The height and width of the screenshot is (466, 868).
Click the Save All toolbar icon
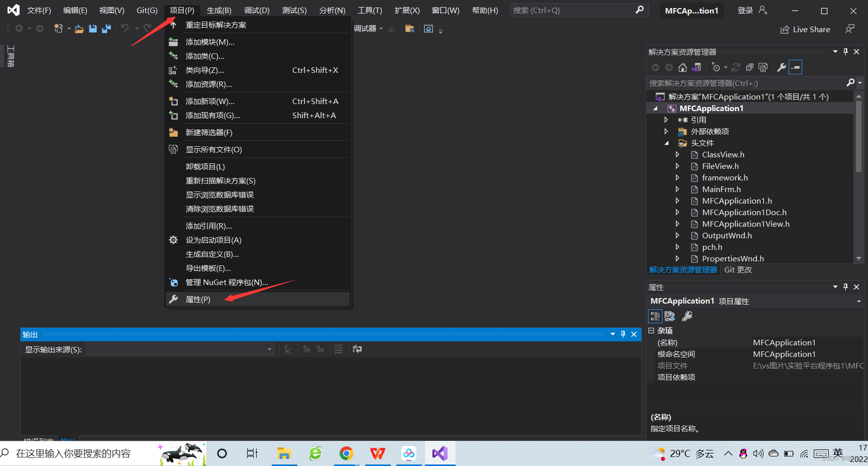[106, 29]
